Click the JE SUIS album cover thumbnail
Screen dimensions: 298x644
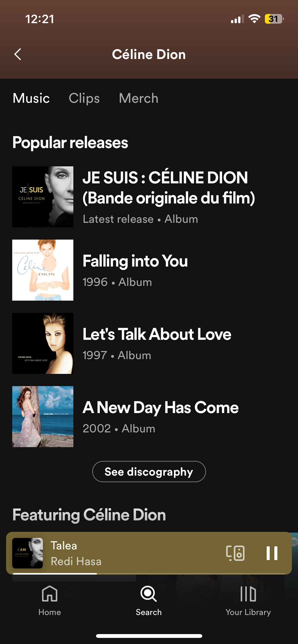point(43,197)
